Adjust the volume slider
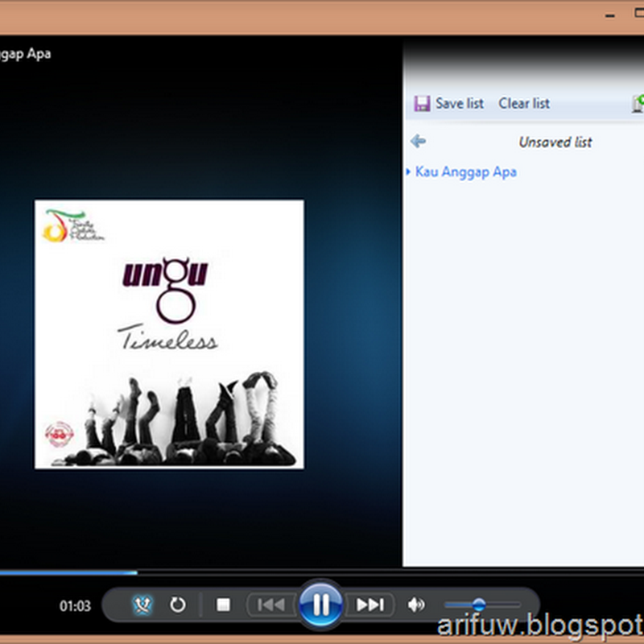Image resolution: width=644 pixels, height=644 pixels. tap(481, 605)
